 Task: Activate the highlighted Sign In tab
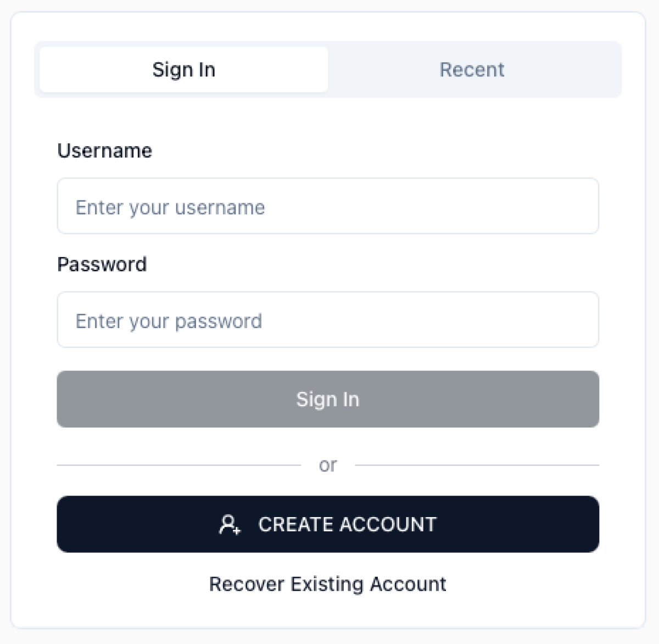(184, 70)
